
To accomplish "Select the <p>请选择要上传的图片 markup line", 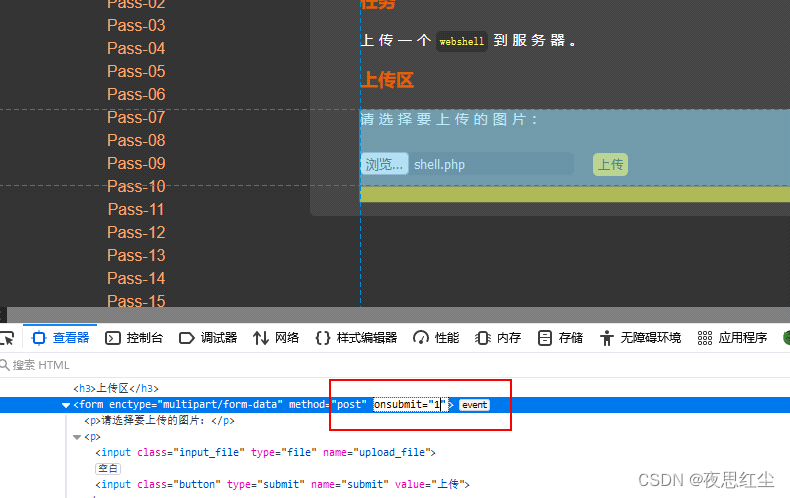I will pos(159,420).
